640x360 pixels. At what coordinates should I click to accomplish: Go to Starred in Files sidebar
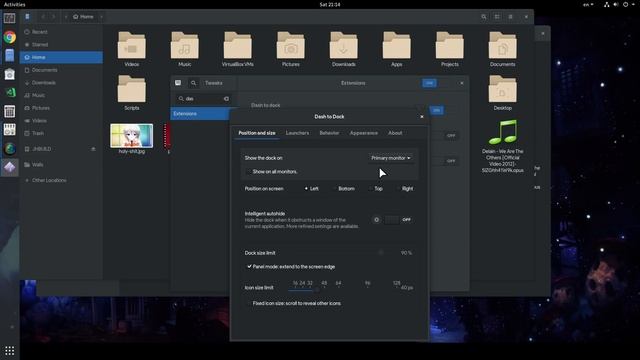click(61, 44)
